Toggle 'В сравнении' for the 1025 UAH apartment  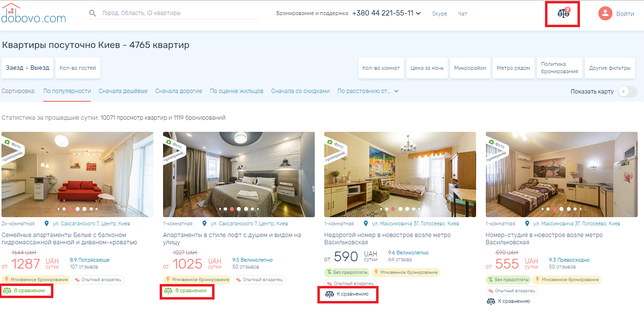point(185,291)
